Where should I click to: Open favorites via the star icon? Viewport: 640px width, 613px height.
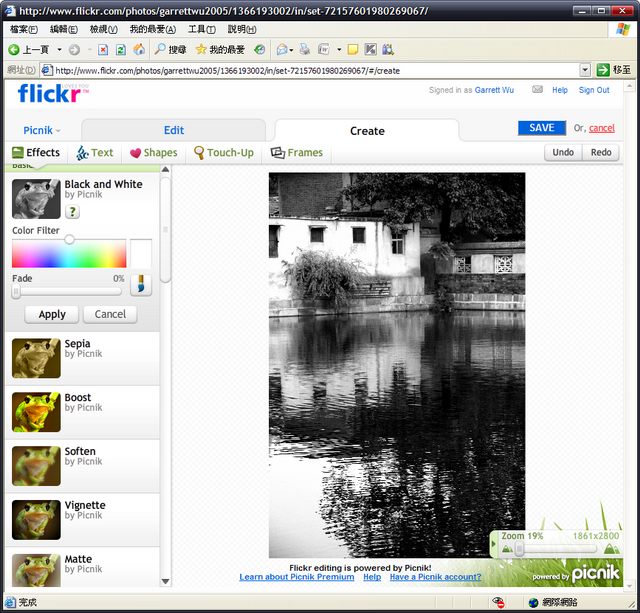pyautogui.click(x=200, y=49)
